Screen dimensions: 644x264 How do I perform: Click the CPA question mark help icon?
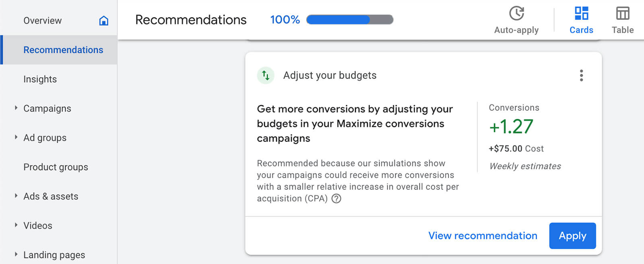[337, 199]
